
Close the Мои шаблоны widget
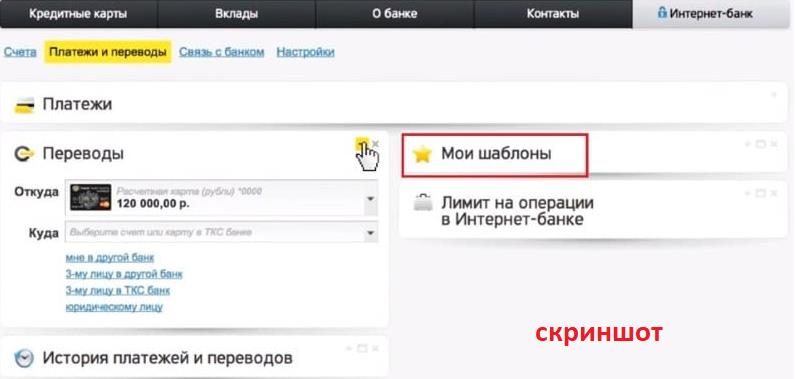click(774, 144)
